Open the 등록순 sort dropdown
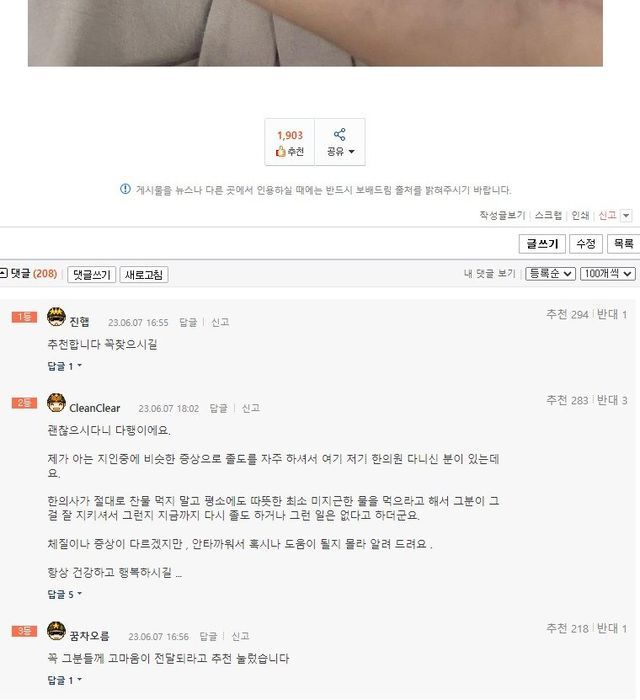Image resolution: width=640 pixels, height=700 pixels. (x=550, y=274)
